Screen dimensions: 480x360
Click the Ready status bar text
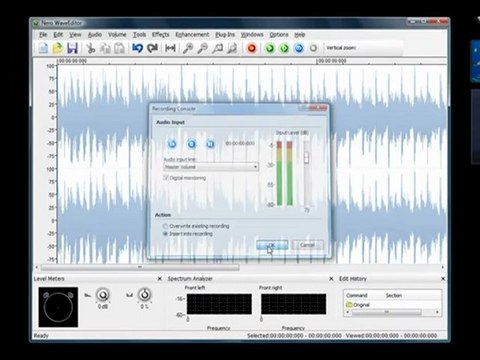coord(41,335)
